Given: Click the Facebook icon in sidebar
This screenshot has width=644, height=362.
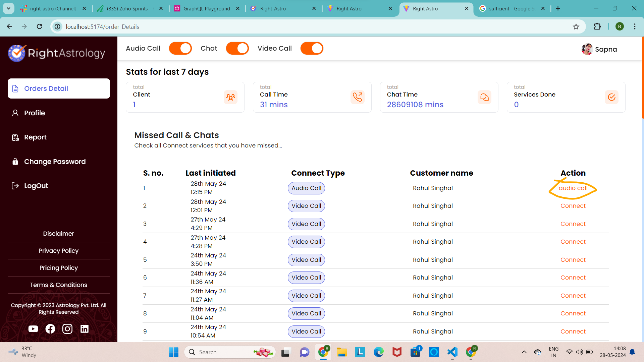Looking at the screenshot, I should pos(50,329).
